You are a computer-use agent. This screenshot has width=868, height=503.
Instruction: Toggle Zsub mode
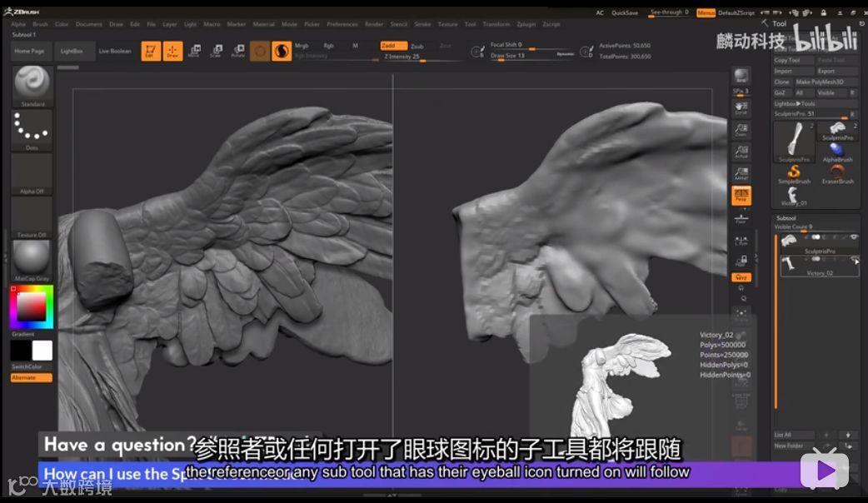click(417, 46)
